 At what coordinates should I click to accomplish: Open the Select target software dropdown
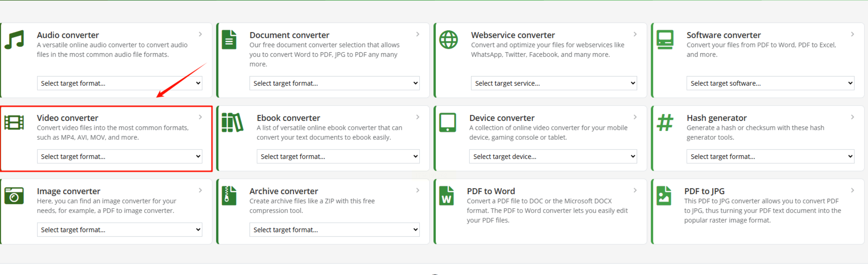pyautogui.click(x=770, y=83)
